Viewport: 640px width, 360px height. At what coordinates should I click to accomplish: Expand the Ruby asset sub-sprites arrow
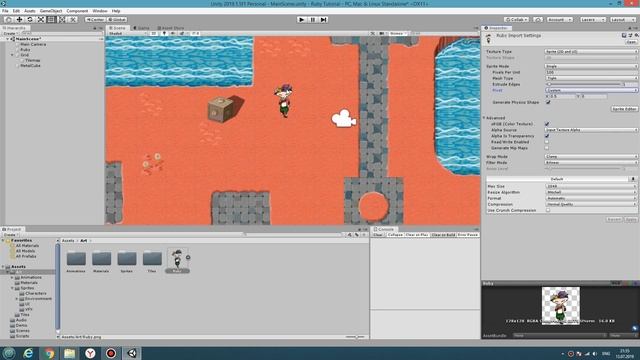[188, 258]
